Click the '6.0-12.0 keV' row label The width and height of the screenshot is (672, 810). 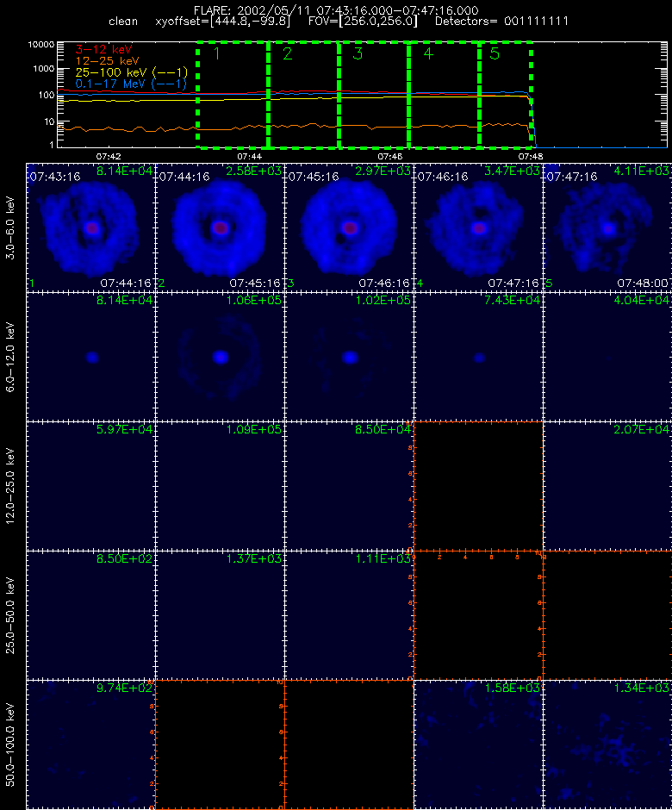point(11,358)
